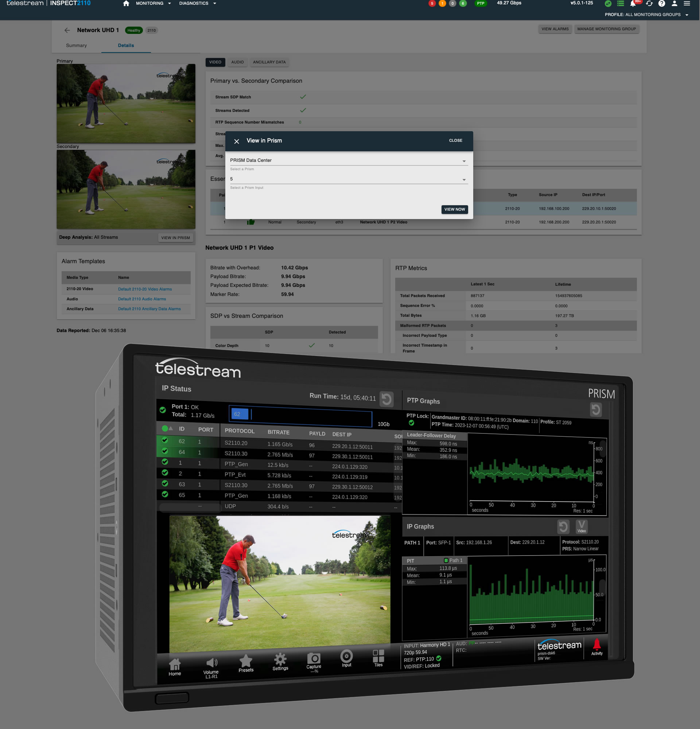
Task: Select the VIDEO tab
Action: [x=215, y=62]
